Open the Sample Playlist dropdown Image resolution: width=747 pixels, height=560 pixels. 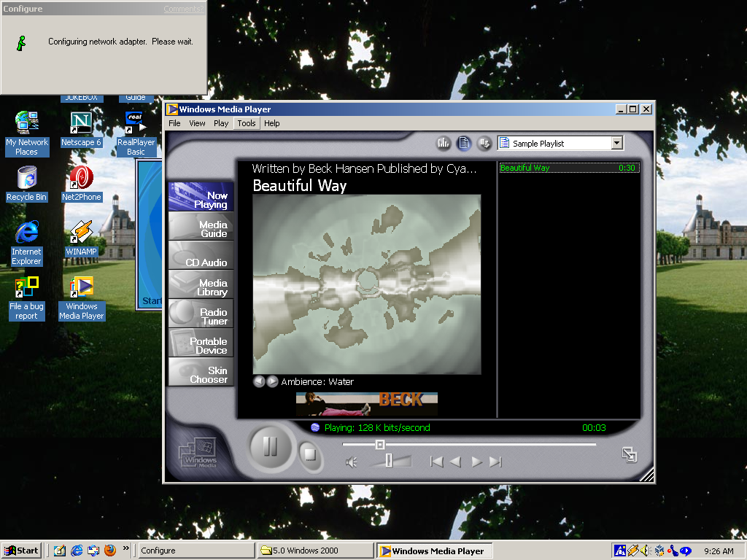click(615, 143)
